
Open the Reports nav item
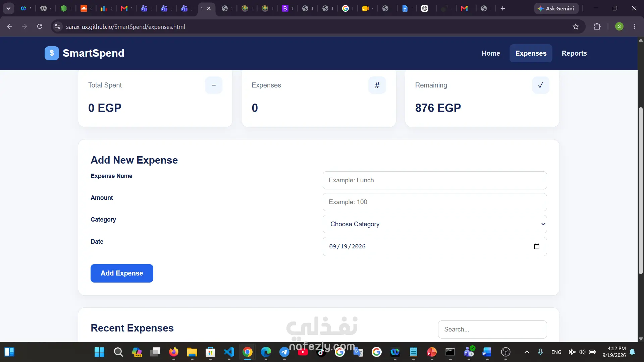[x=574, y=53]
